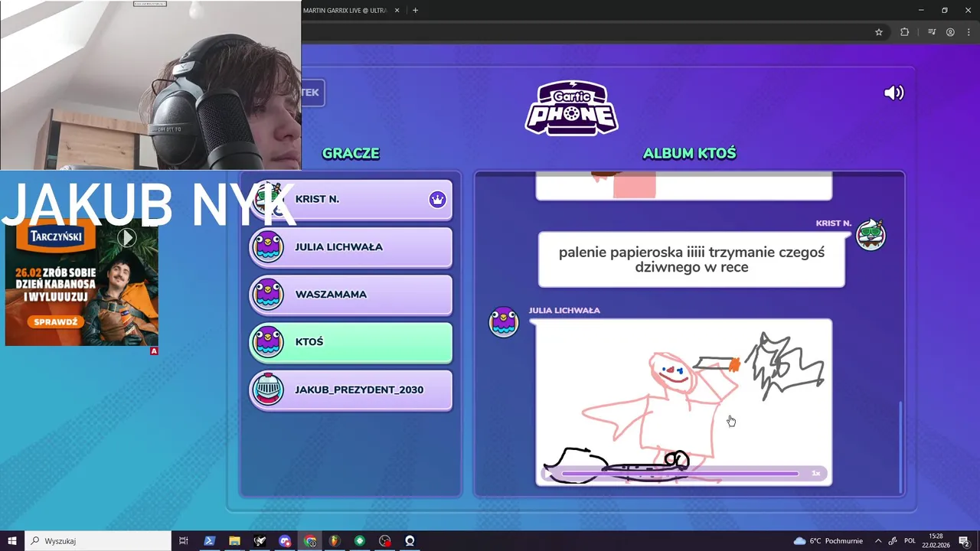This screenshot has width=980, height=551.
Task: Click the album panel vertical scrollbar
Action: click(x=900, y=447)
